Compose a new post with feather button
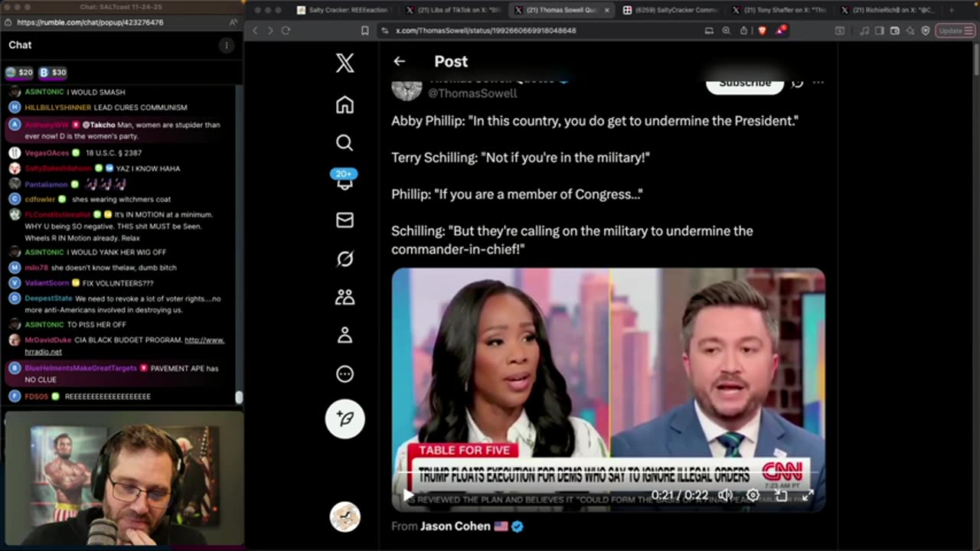The height and width of the screenshot is (551, 980). tap(345, 419)
